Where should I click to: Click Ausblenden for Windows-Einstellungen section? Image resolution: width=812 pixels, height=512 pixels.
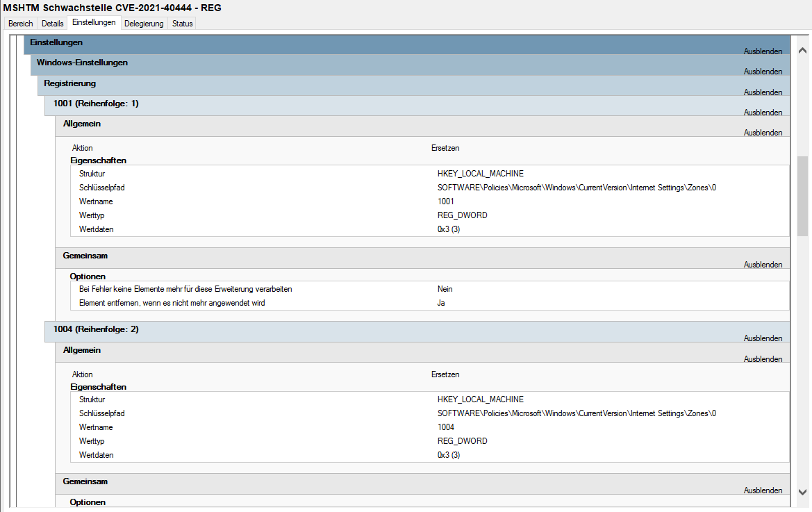point(763,72)
